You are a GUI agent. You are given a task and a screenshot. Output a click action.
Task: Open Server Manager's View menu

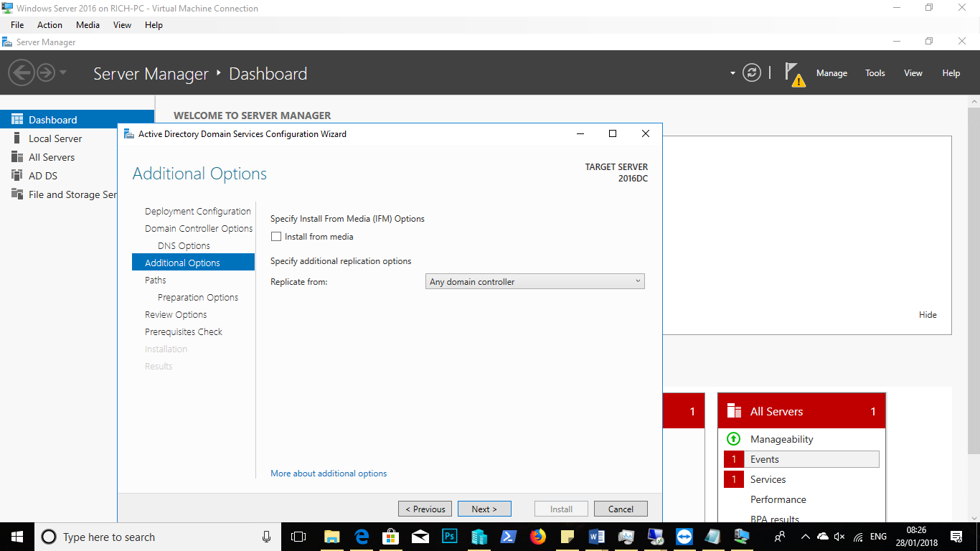point(913,73)
